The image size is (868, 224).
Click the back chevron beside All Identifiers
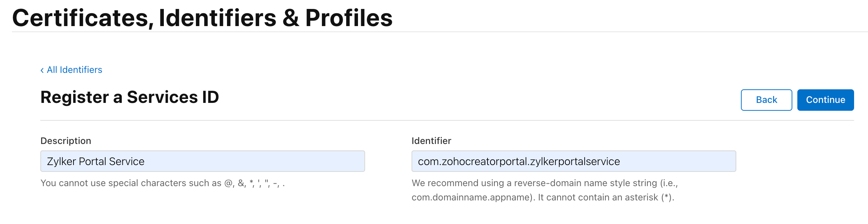pos(42,70)
